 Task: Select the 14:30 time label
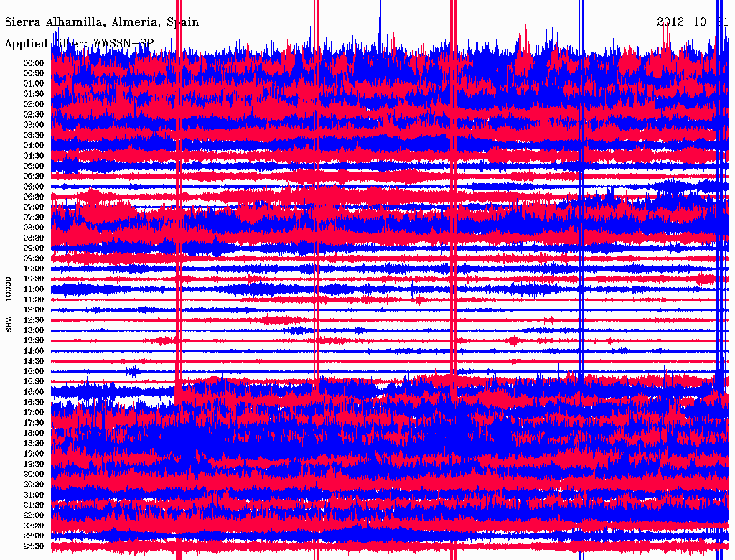pos(33,361)
